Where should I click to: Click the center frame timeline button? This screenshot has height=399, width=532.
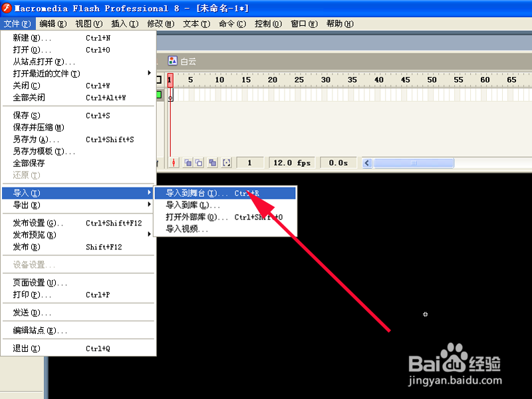[174, 163]
